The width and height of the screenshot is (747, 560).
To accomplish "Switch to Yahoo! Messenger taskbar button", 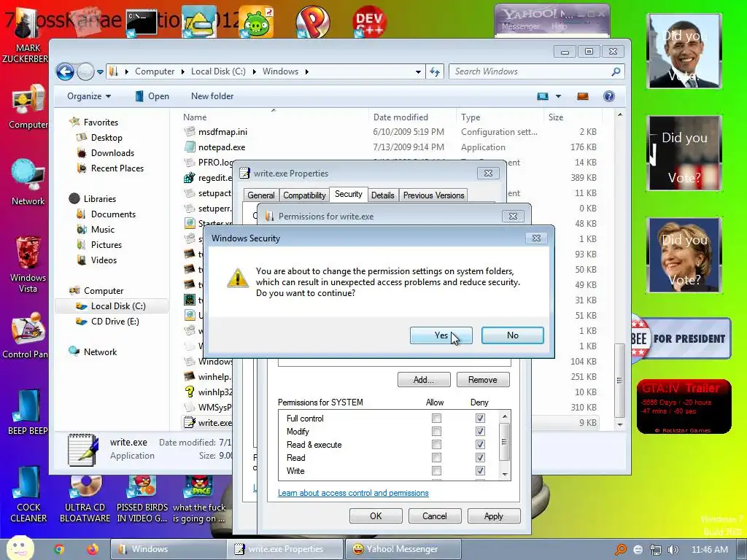I will [403, 549].
